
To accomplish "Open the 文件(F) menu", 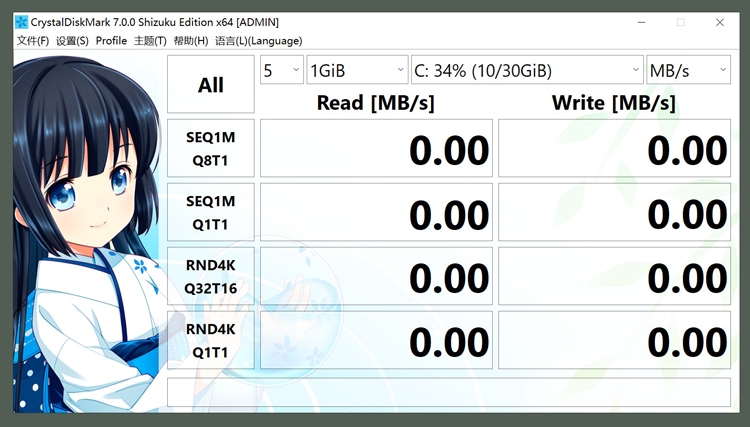I will click(x=33, y=41).
